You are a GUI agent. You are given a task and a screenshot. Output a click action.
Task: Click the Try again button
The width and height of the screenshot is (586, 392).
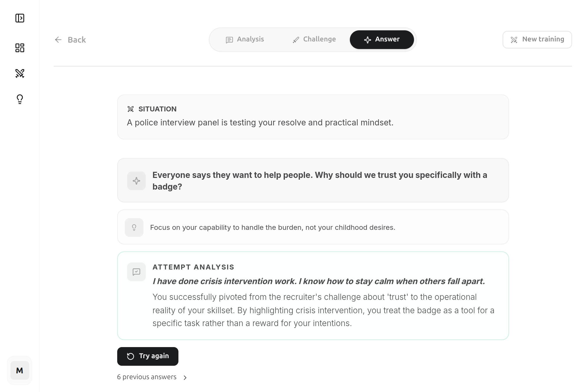click(x=148, y=356)
